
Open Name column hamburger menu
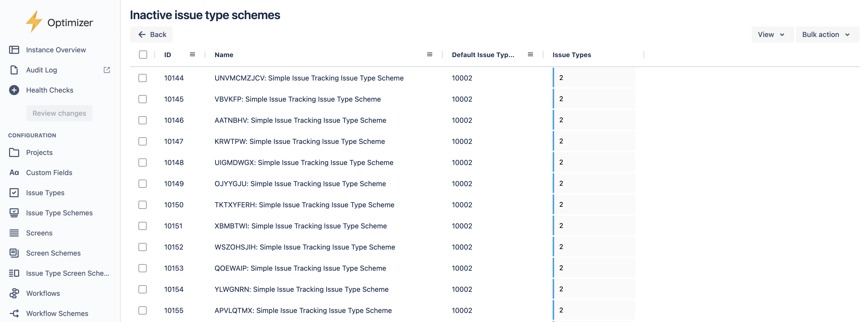click(x=430, y=55)
